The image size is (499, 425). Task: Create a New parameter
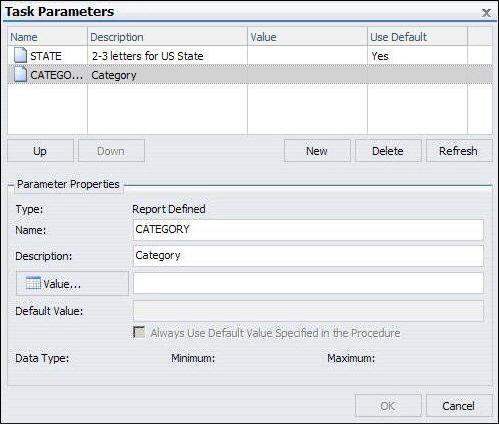click(317, 151)
